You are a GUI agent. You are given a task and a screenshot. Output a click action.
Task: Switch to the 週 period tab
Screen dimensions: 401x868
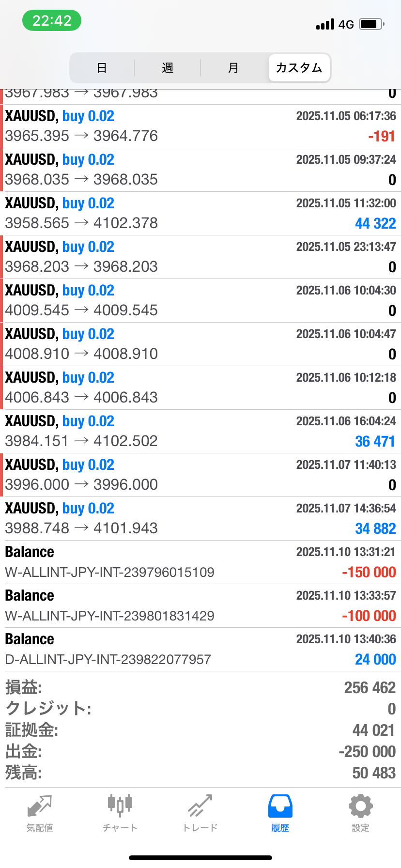168,68
